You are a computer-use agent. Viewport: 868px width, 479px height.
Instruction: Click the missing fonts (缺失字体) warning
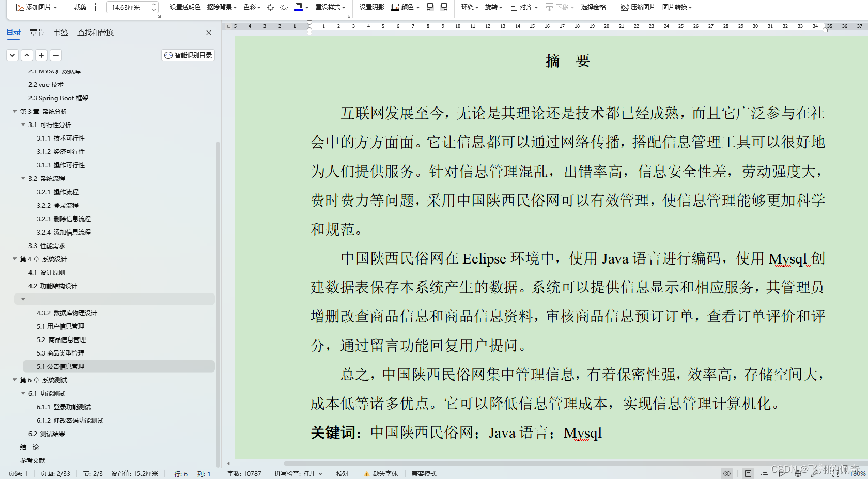click(381, 473)
